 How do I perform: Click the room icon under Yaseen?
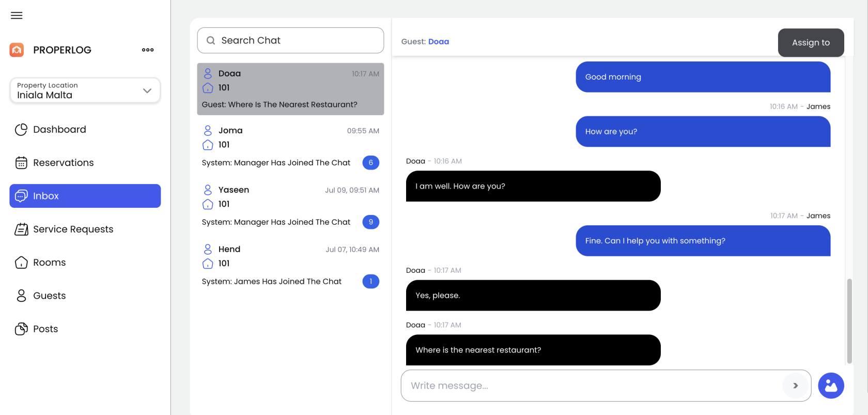[x=208, y=204]
